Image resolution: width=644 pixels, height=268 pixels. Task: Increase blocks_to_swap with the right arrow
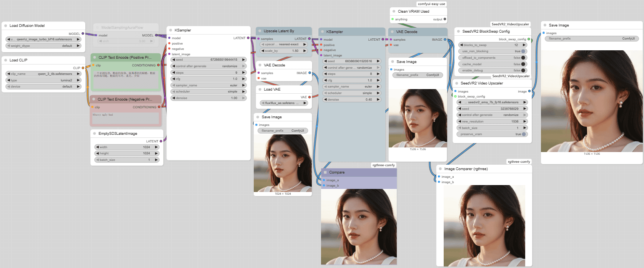pyautogui.click(x=524, y=45)
